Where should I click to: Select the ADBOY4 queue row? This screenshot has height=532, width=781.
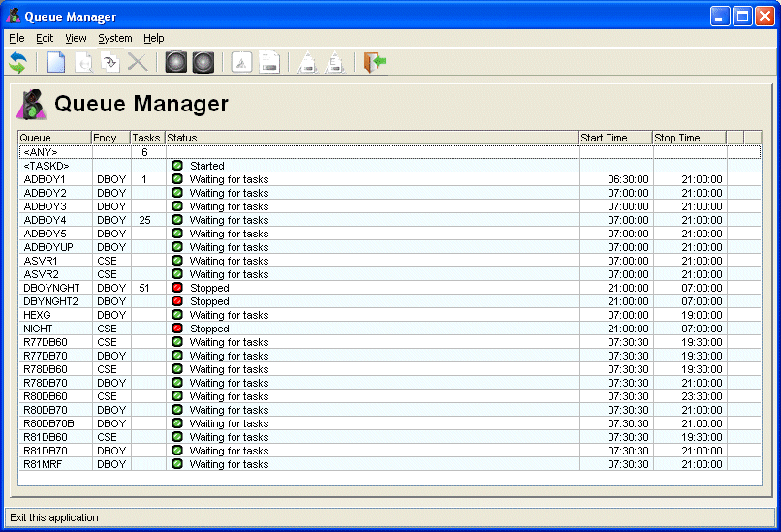(46, 220)
